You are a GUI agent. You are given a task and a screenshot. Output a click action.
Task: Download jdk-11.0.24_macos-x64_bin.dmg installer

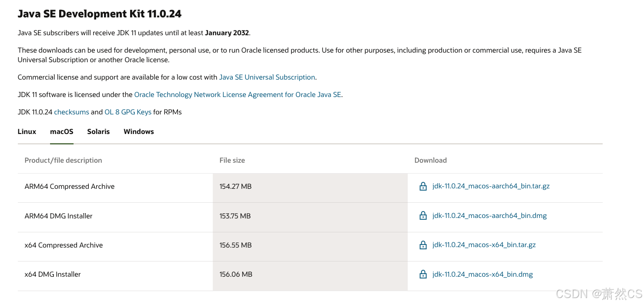483,275
